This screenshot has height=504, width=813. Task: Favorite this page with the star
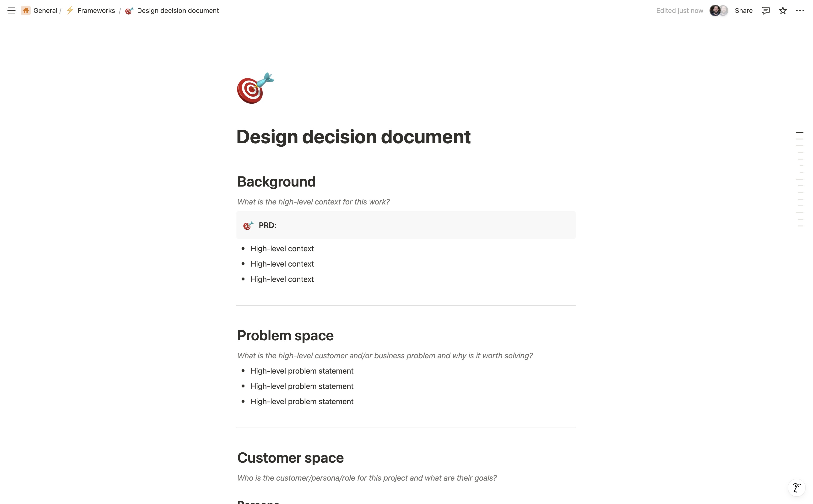782,11
